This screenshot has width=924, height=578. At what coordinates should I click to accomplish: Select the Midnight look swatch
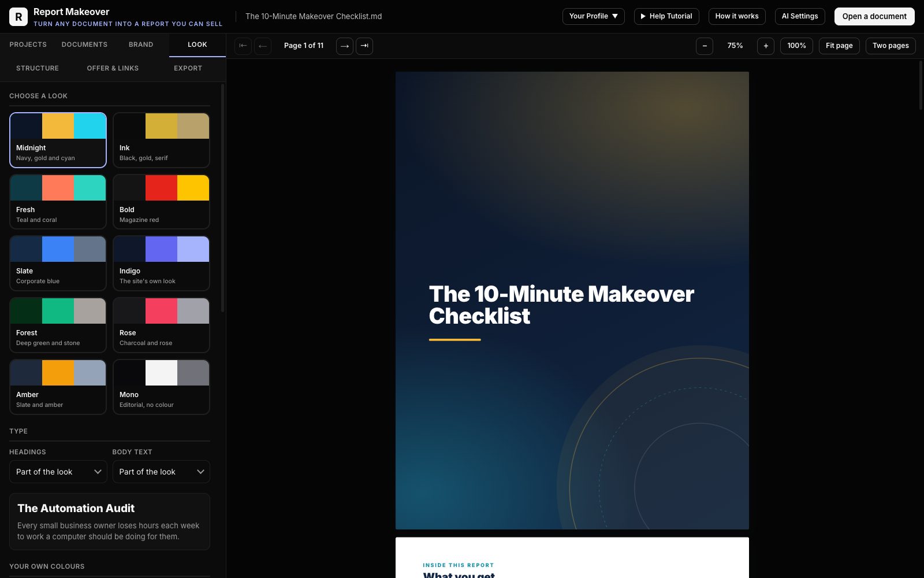tap(58, 140)
